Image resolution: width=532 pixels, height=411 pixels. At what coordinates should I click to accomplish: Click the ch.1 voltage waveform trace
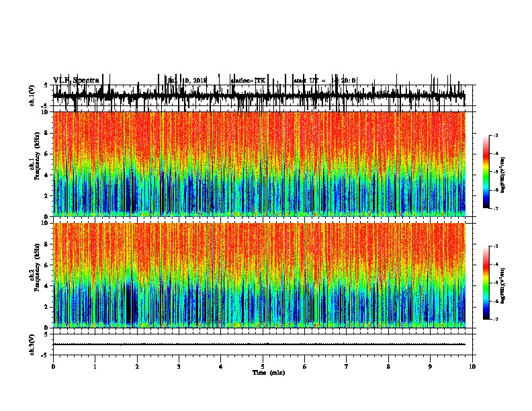point(259,95)
